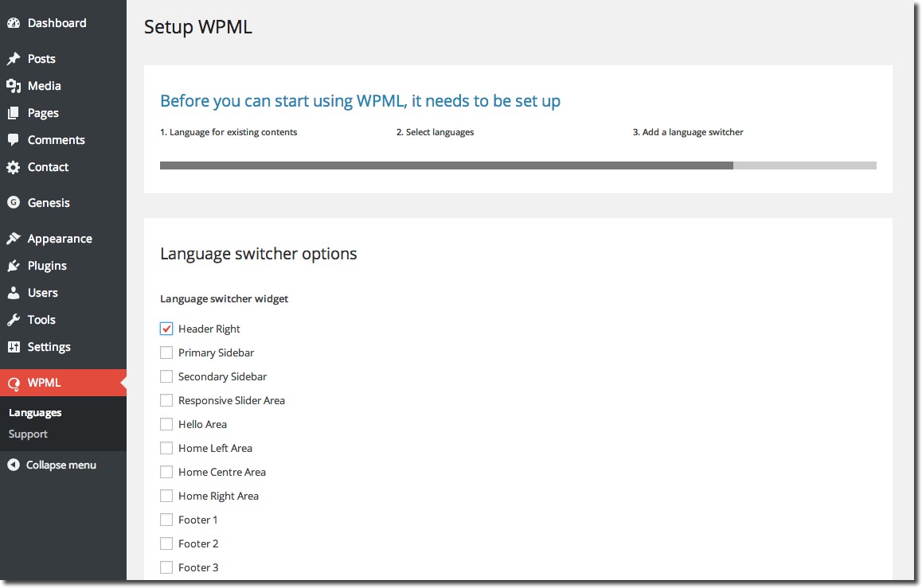
Task: Collapse the admin sidebar menu
Action: (61, 464)
